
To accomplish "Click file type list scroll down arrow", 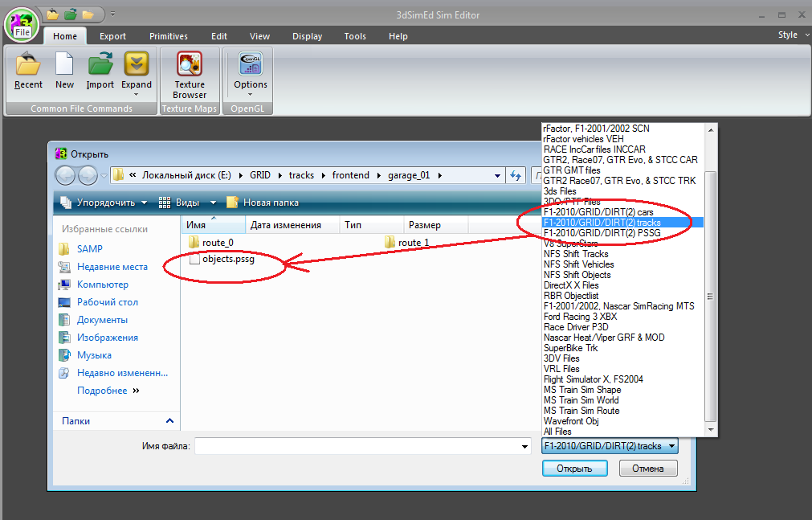I will [711, 430].
